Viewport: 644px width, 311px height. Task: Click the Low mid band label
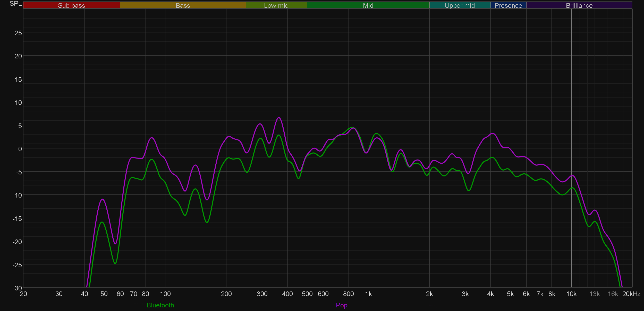click(x=276, y=5)
